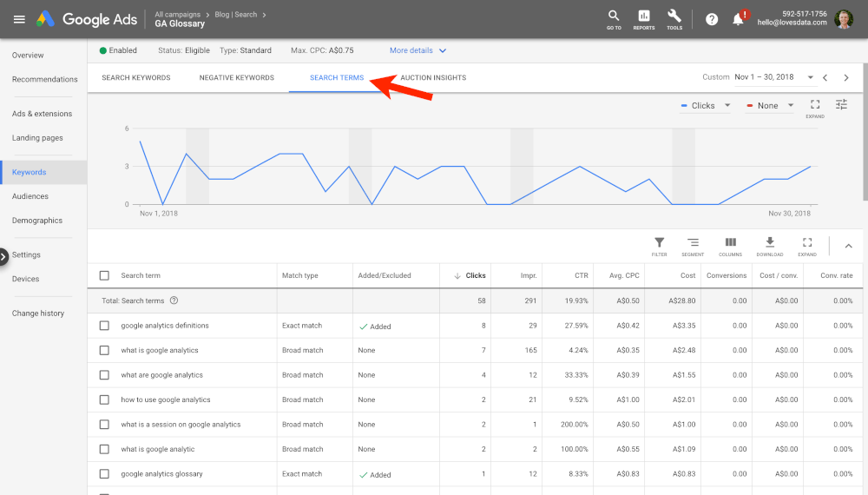Open chart adjust options icon

[841, 105]
